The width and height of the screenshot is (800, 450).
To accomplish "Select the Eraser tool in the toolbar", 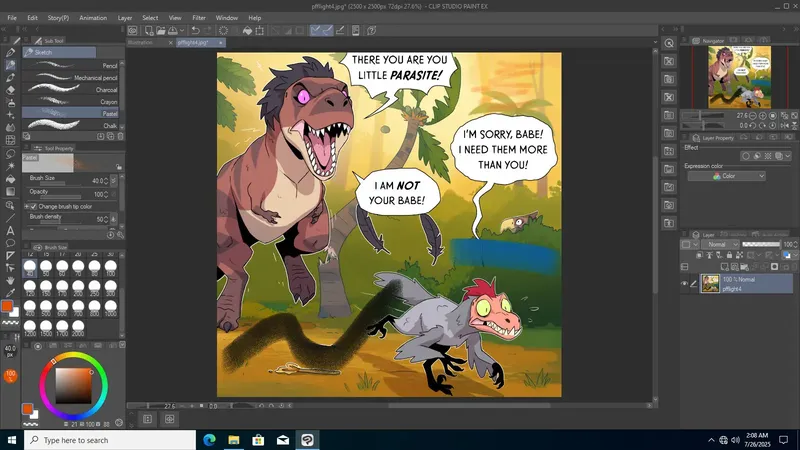I will click(10, 89).
